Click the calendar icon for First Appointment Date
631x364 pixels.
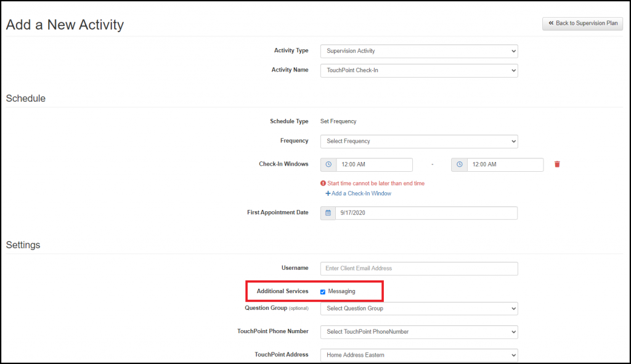click(328, 212)
